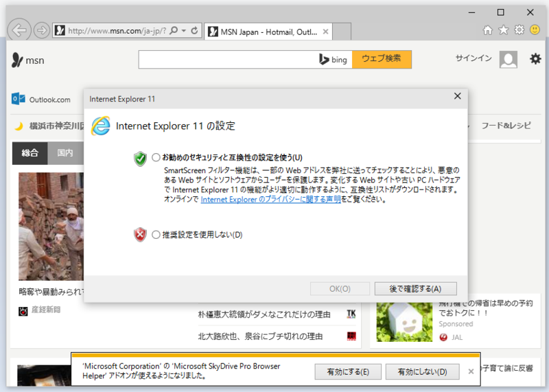Click the bing logo in search box
The image size is (549, 392).
[333, 60]
